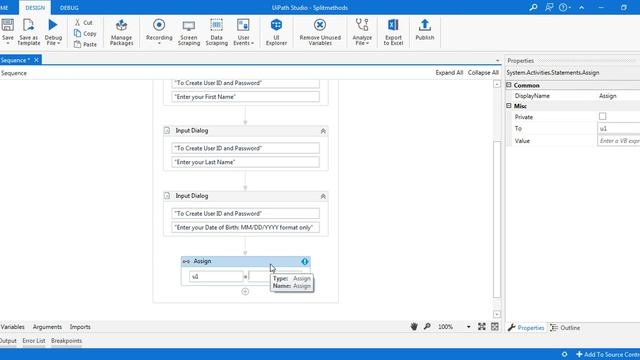Click Collapse All
Viewport: 640px width, 360px height.
pos(483,73)
